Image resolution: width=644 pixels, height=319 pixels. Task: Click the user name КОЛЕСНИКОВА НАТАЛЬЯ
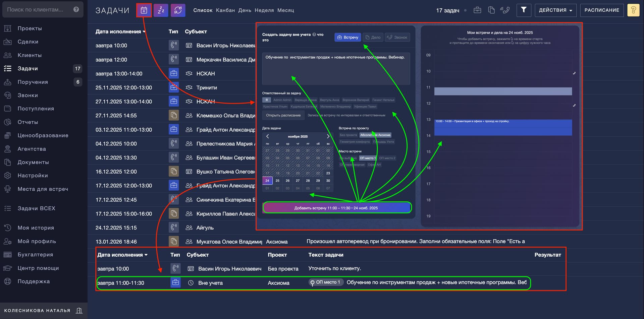[37, 311]
